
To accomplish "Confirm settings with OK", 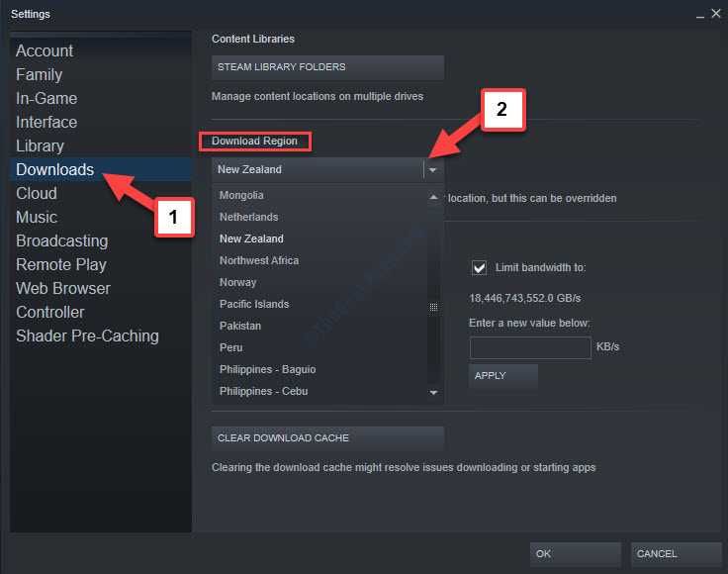I will pos(576,554).
